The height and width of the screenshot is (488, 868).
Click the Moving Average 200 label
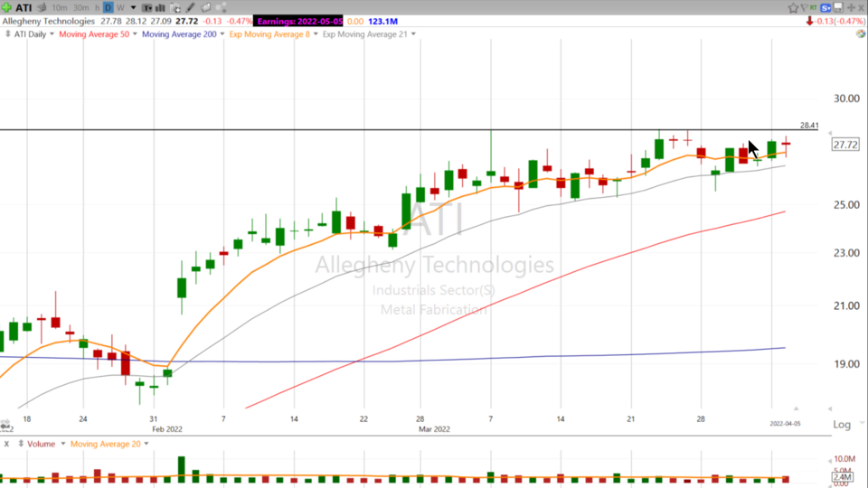179,34
